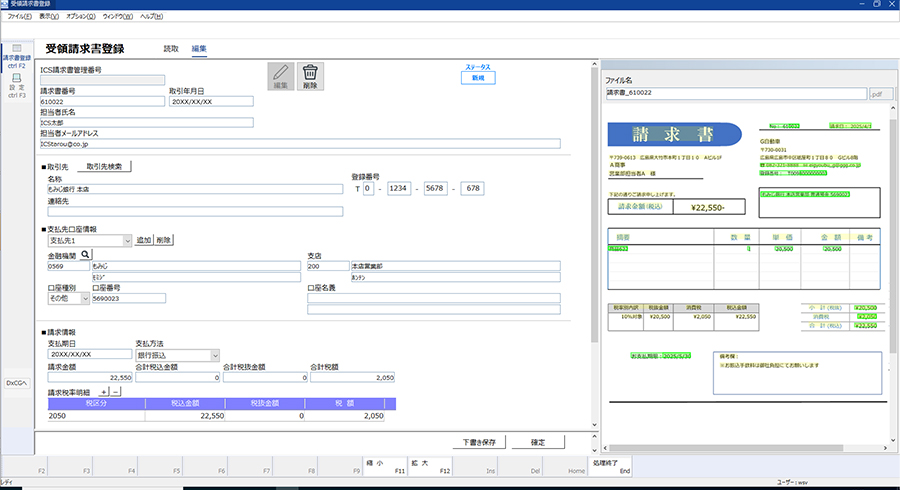This screenshot has height=490, width=900.
Task: Switch to 読取 tab
Action: pyautogui.click(x=171, y=49)
